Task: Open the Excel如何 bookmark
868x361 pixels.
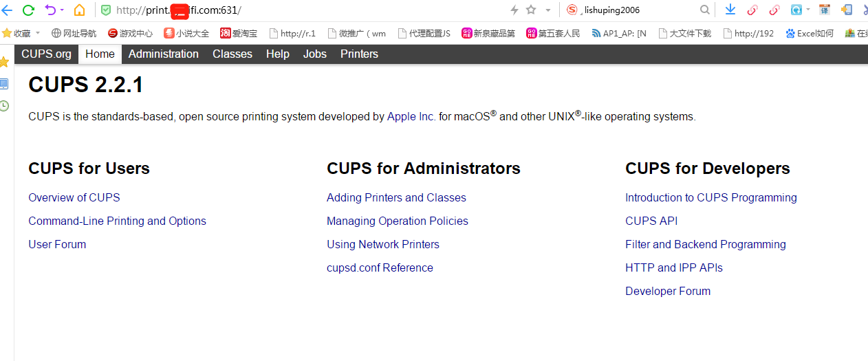Action: tap(810, 33)
